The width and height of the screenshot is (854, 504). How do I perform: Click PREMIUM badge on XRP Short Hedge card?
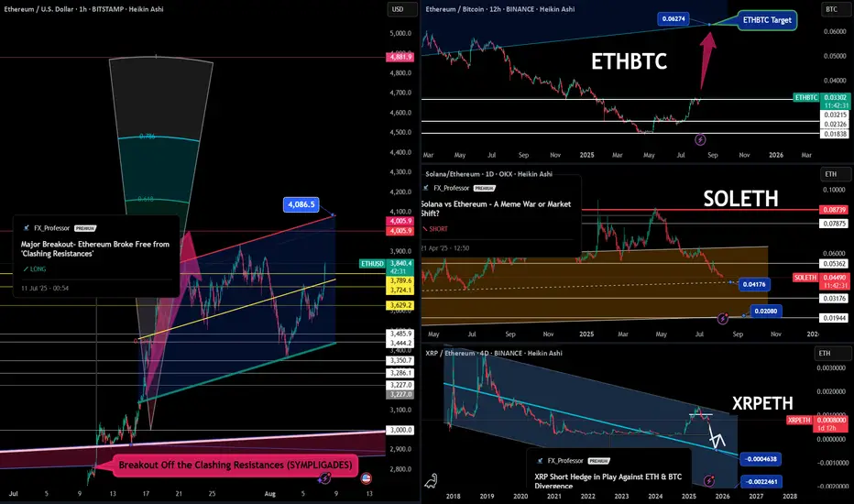coord(598,461)
